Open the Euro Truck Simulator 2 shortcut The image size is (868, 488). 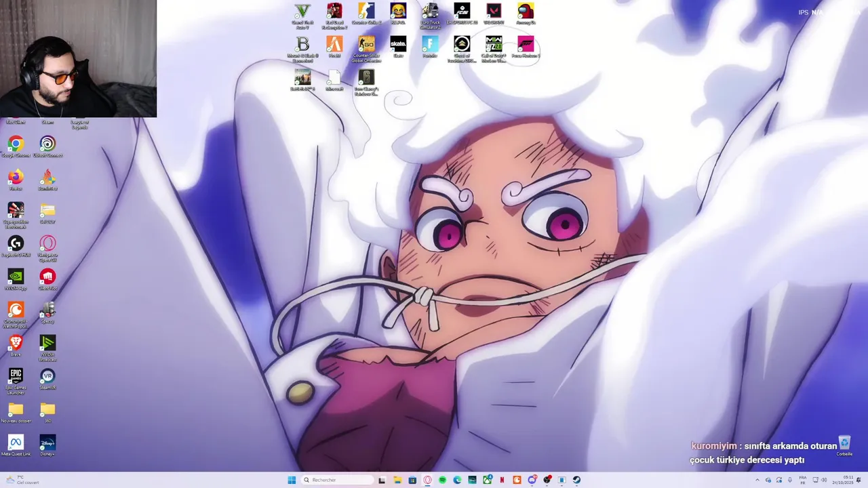click(430, 16)
